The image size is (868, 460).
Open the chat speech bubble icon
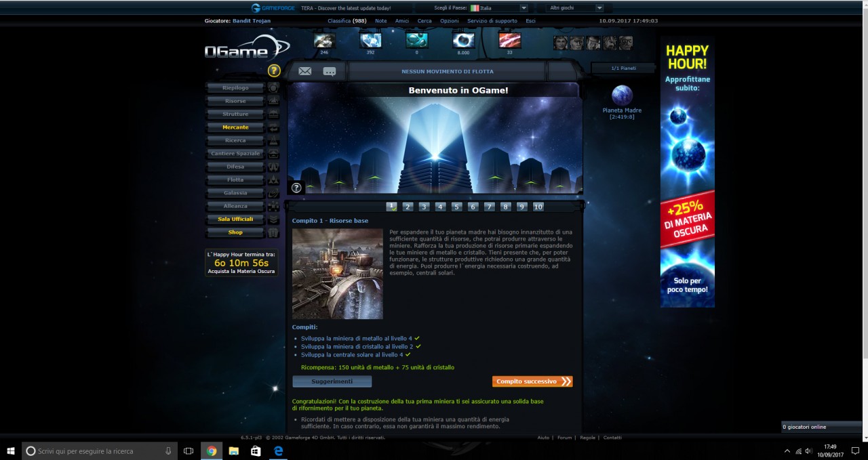330,71
